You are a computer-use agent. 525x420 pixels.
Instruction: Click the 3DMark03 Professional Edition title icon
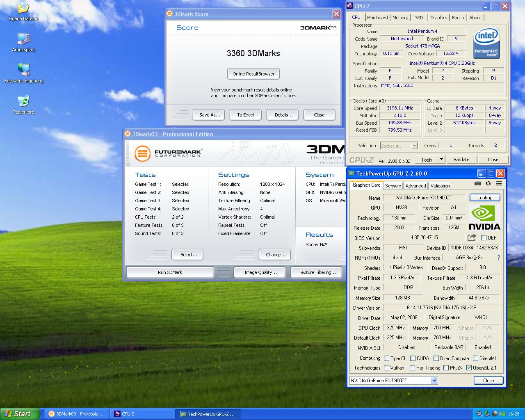pyautogui.click(x=128, y=134)
